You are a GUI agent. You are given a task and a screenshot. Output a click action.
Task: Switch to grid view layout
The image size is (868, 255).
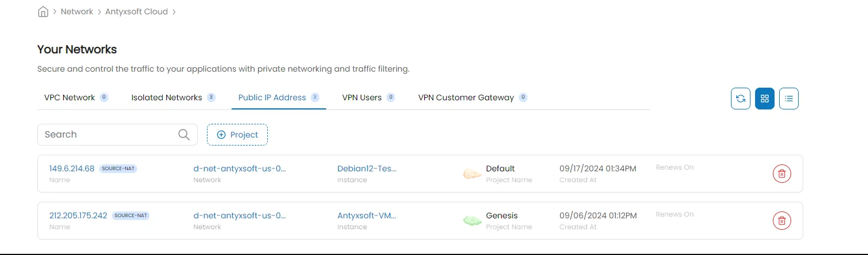pos(764,99)
